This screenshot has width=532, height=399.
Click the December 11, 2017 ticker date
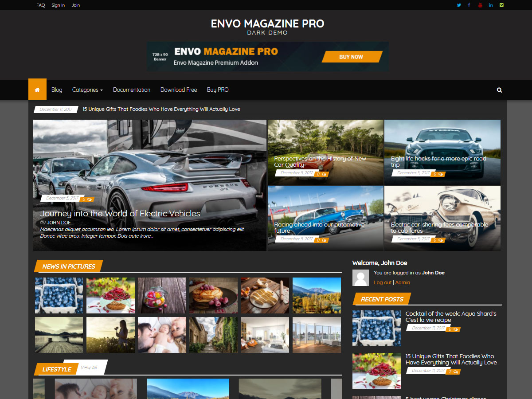click(x=56, y=109)
